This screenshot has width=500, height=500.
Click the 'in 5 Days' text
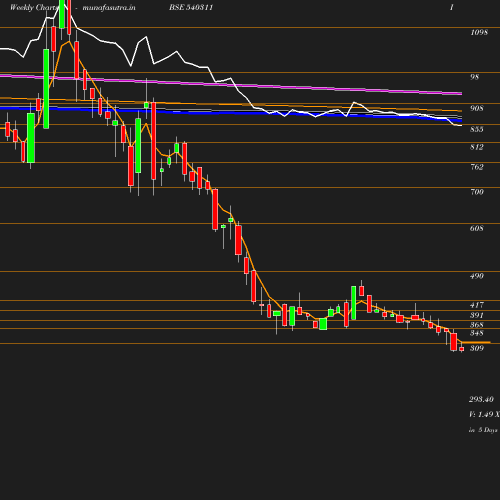483,430
